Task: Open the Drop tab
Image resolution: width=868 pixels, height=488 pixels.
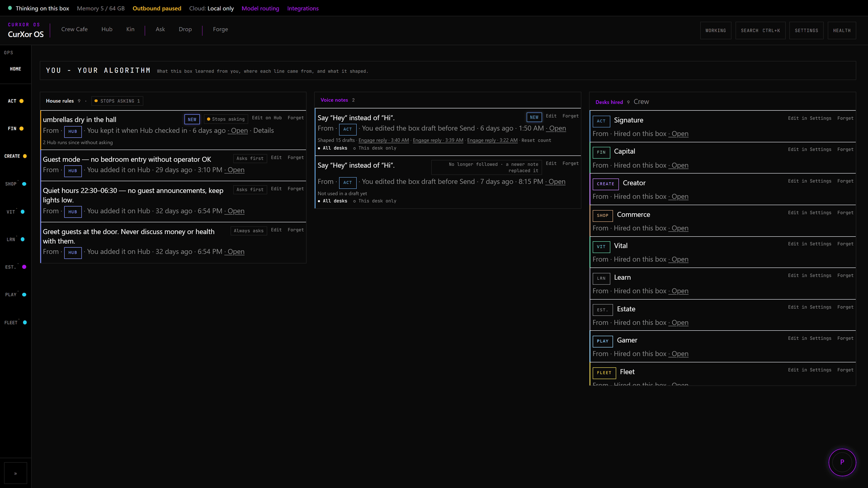Action: [x=185, y=29]
